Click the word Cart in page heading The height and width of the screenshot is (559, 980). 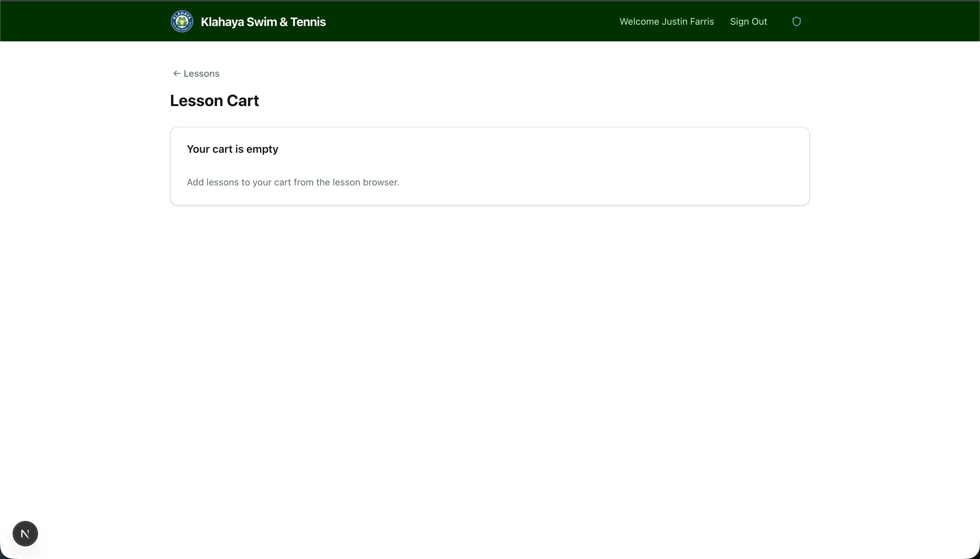point(243,101)
